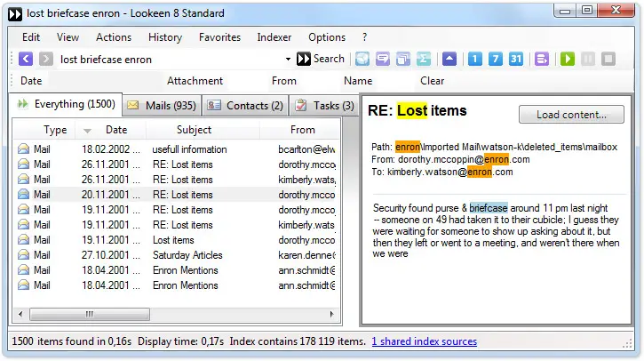Open the Actions menu
The image size is (644, 361).
[x=114, y=37]
